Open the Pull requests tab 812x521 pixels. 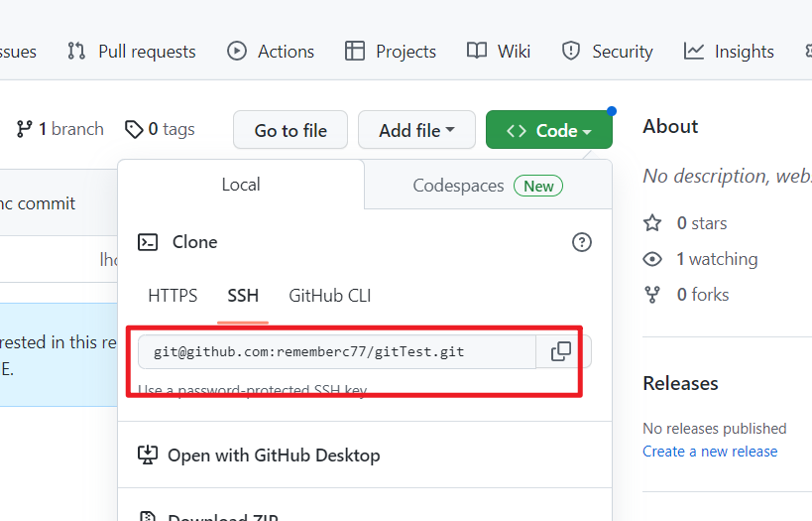pos(132,52)
